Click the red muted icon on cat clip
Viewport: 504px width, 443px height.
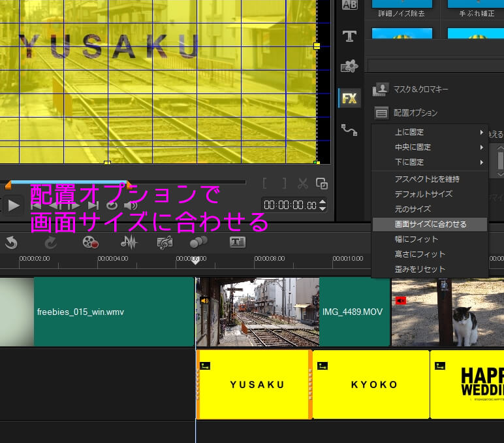tap(401, 301)
